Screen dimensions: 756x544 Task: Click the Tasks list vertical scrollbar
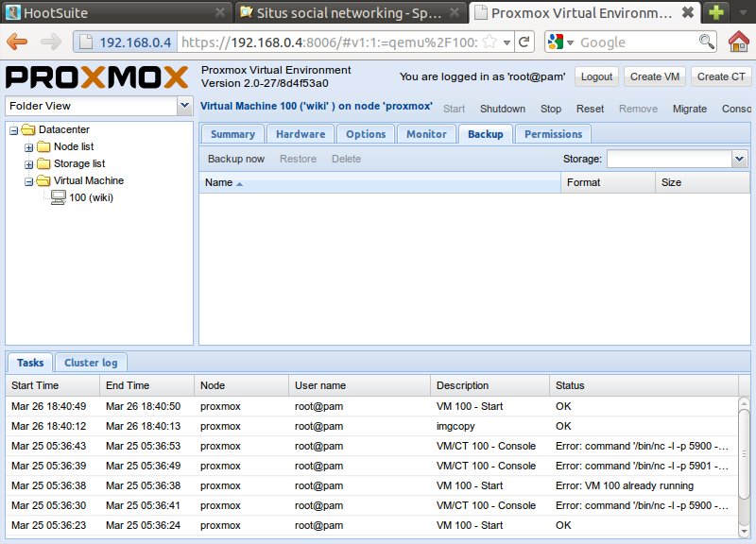click(x=744, y=463)
